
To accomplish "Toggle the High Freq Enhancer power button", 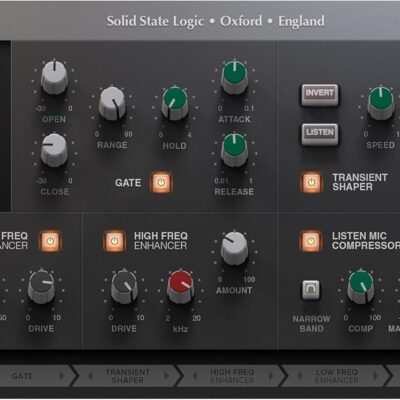I will point(114,241).
